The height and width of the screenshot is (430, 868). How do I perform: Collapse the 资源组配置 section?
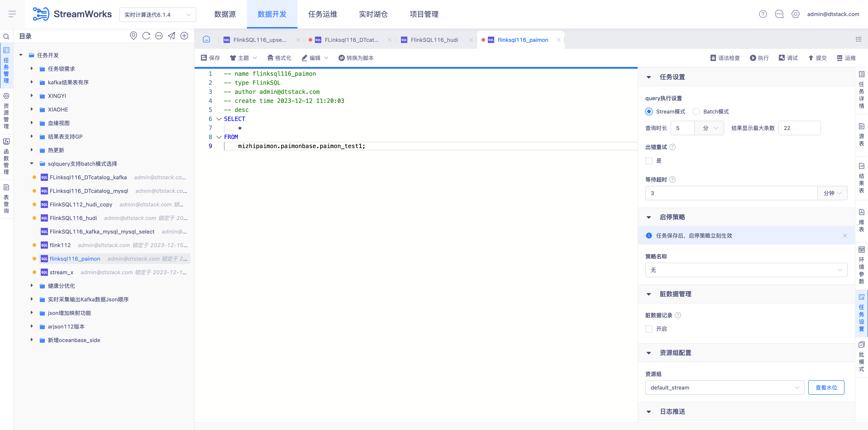pyautogui.click(x=649, y=353)
